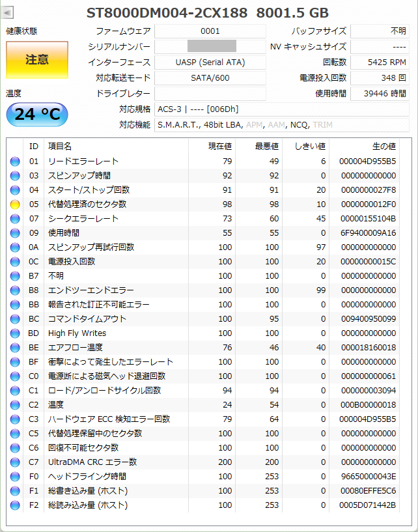The height and width of the screenshot is (532, 418).
Task: Select raw value 00018160018
Action: [x=369, y=348]
